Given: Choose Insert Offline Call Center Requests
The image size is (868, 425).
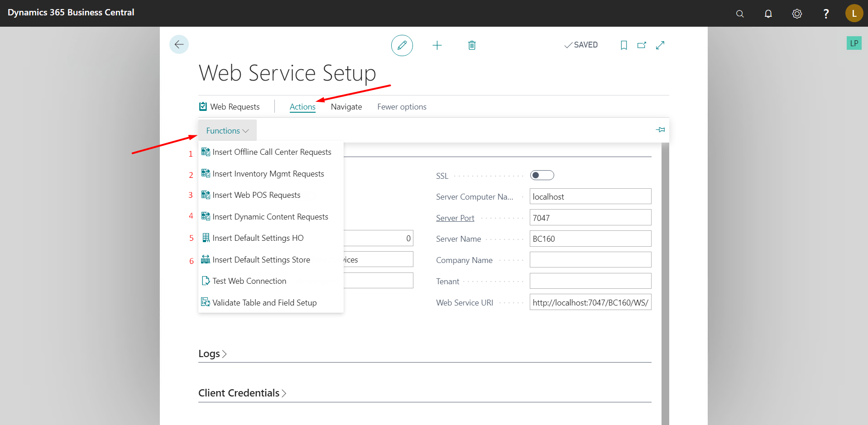Looking at the screenshot, I should [271, 152].
